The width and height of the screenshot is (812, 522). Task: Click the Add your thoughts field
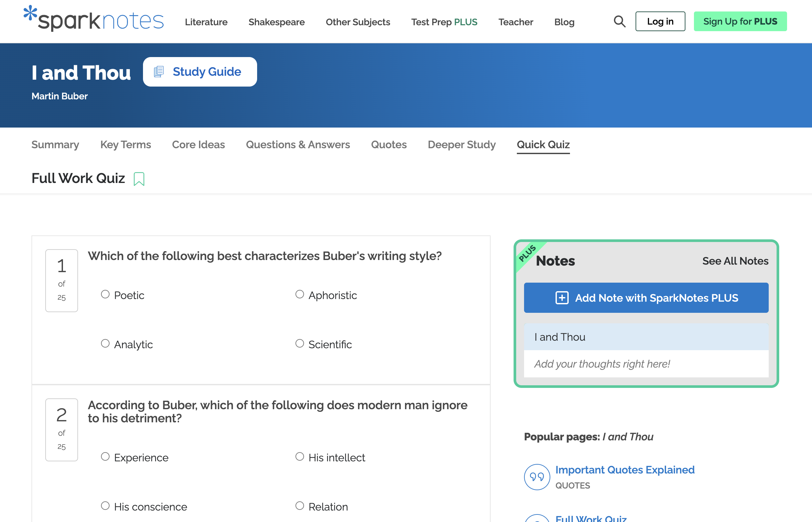[x=645, y=364]
